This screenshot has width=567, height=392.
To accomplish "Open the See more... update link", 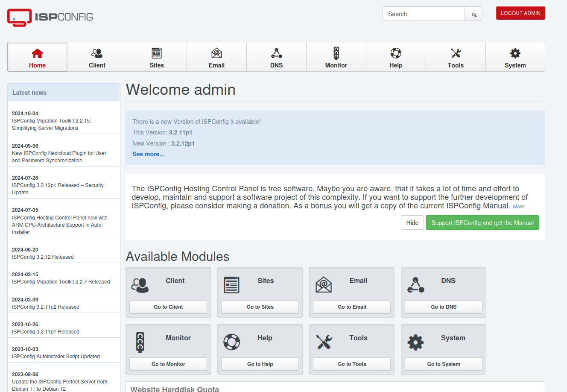I will [148, 154].
